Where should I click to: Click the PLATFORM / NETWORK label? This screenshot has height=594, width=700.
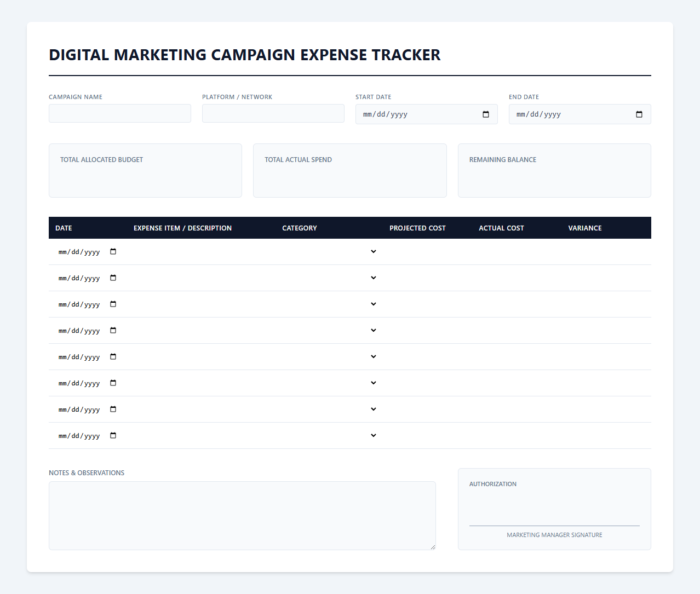[237, 97]
